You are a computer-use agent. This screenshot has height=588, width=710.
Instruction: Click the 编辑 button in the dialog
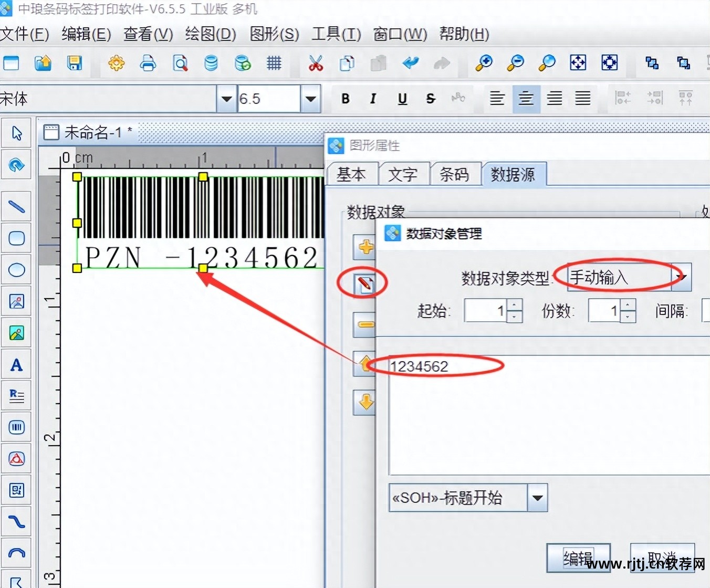[578, 558]
